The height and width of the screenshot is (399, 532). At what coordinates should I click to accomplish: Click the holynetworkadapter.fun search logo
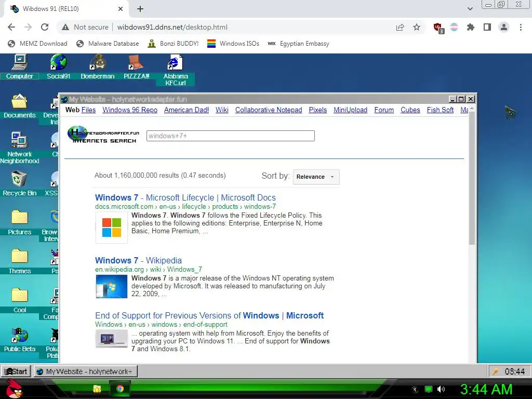pyautogui.click(x=103, y=135)
